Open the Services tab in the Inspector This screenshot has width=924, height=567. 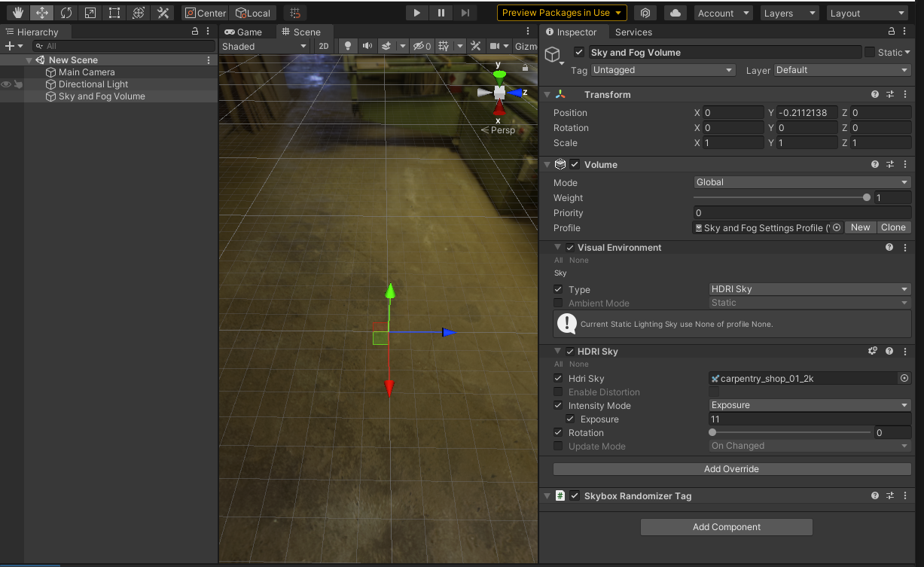point(633,32)
